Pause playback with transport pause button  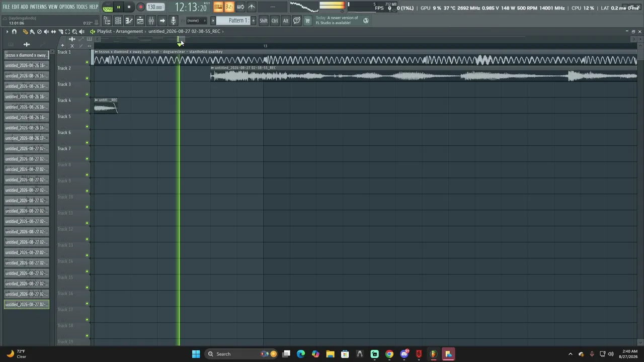[118, 7]
